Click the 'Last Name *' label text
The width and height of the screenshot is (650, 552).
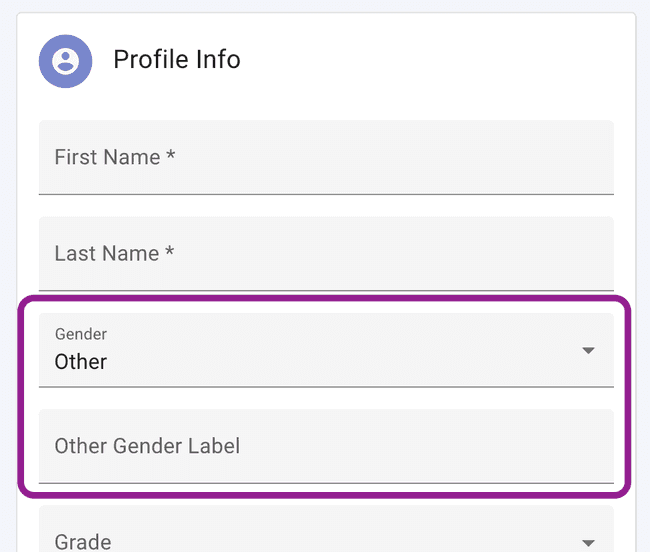pos(114,253)
